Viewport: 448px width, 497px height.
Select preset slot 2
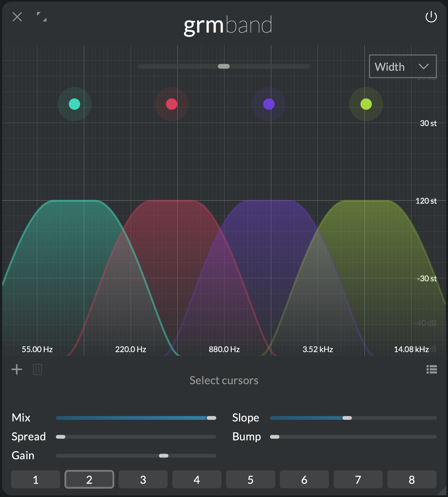tap(89, 480)
